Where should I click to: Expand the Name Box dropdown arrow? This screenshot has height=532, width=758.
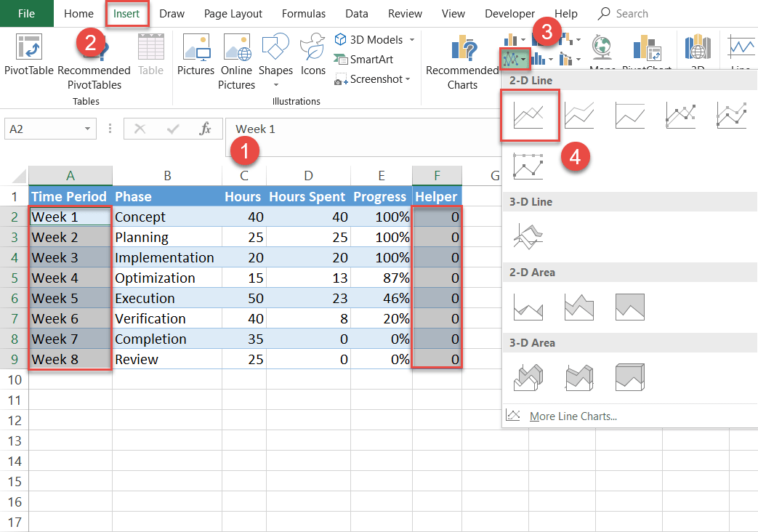pos(87,129)
